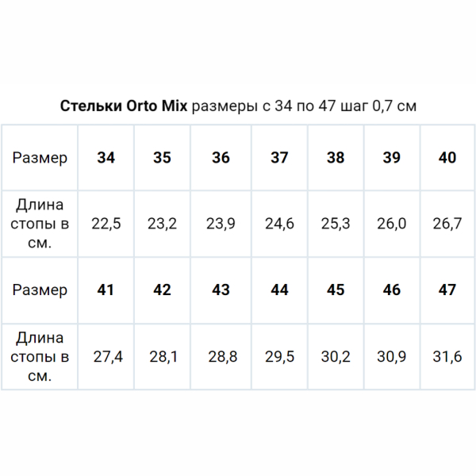476x476 pixels.
Task: Click the size 45 cell
Action: pyautogui.click(x=336, y=290)
